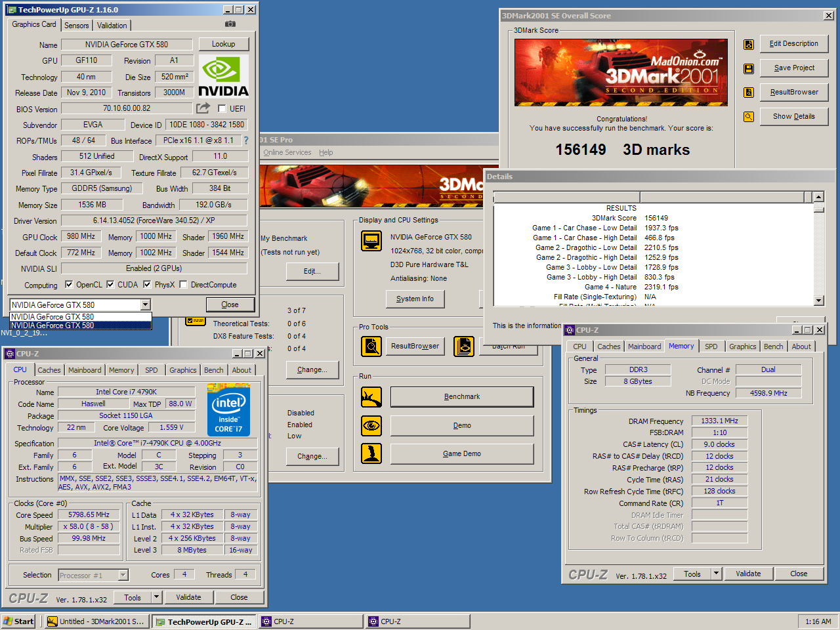Viewport: 840px width, 630px height.
Task: Click the Close button in GPU-Z
Action: pos(230,304)
